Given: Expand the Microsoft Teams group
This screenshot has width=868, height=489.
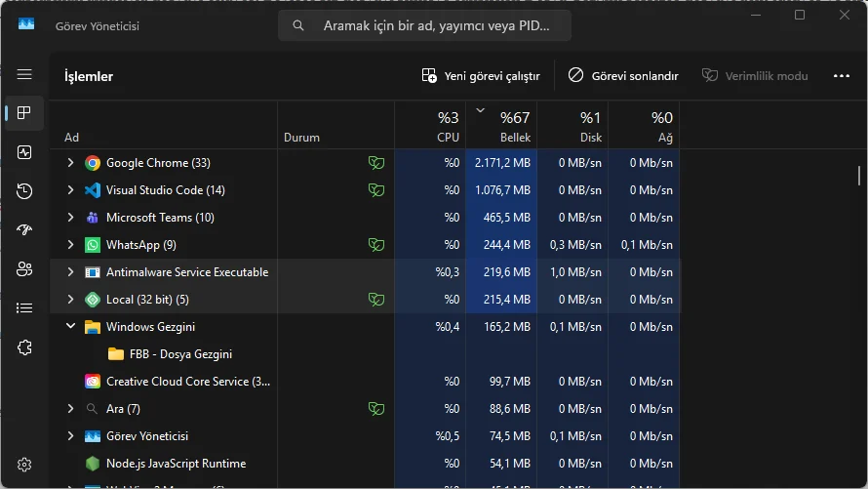Looking at the screenshot, I should click(70, 218).
